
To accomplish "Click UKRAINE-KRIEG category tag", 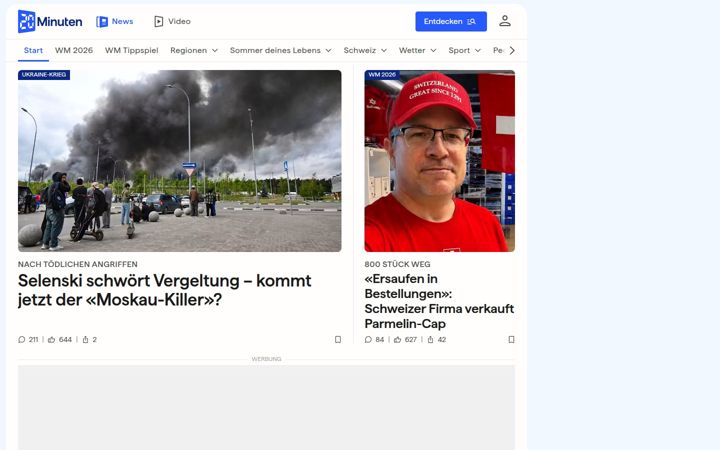I will (44, 75).
